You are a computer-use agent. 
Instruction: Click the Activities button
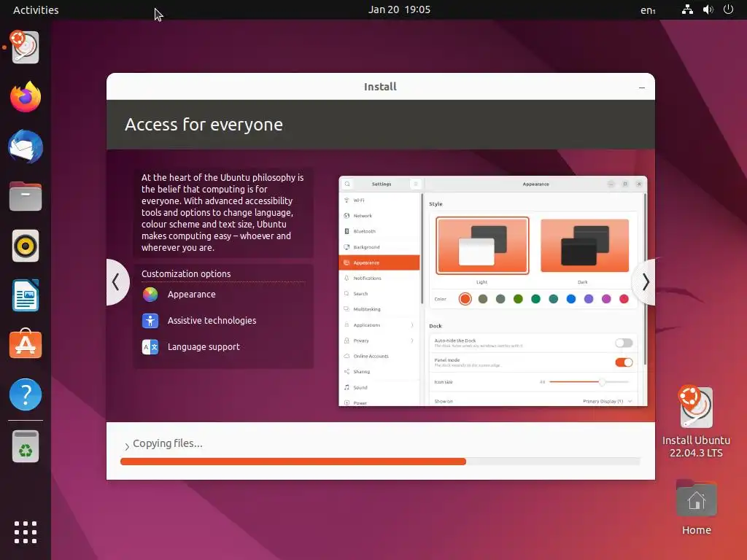[x=36, y=9]
